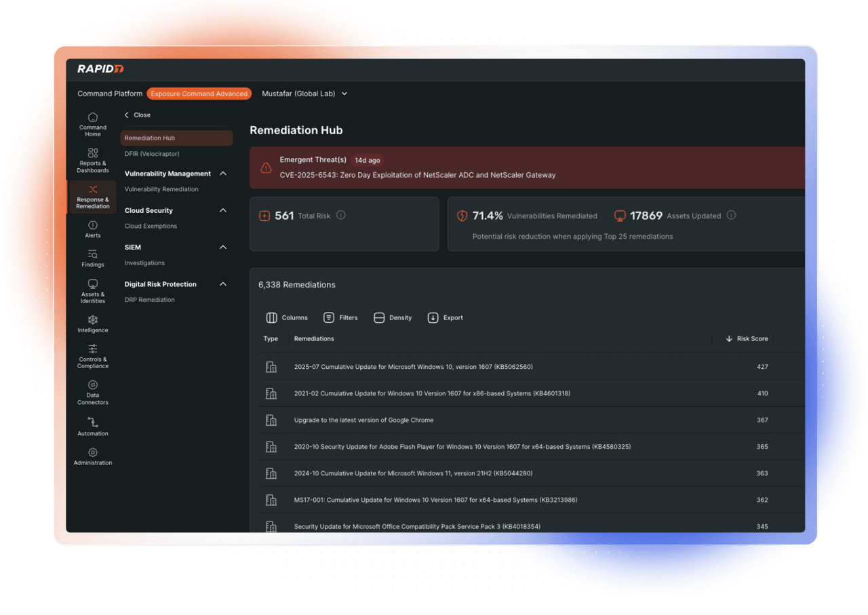Screen dimensions: 868x615
Task: Sort by the Risk Score column header
Action: click(747, 338)
